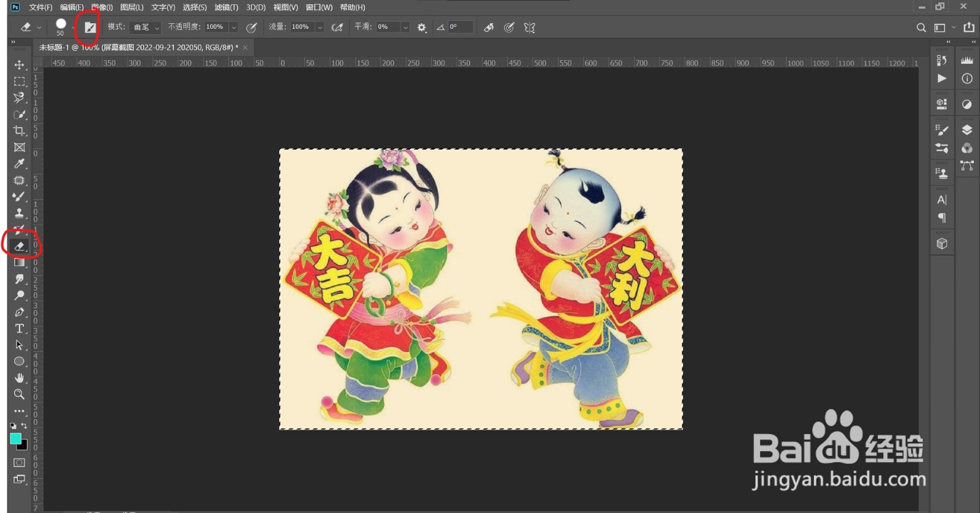
Task: Open the 编辑(E) menu
Action: [x=72, y=7]
